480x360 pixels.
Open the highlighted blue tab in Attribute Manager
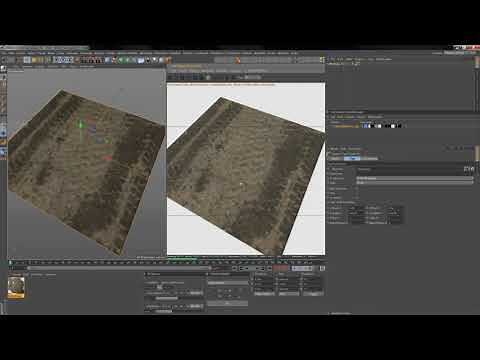352,159
